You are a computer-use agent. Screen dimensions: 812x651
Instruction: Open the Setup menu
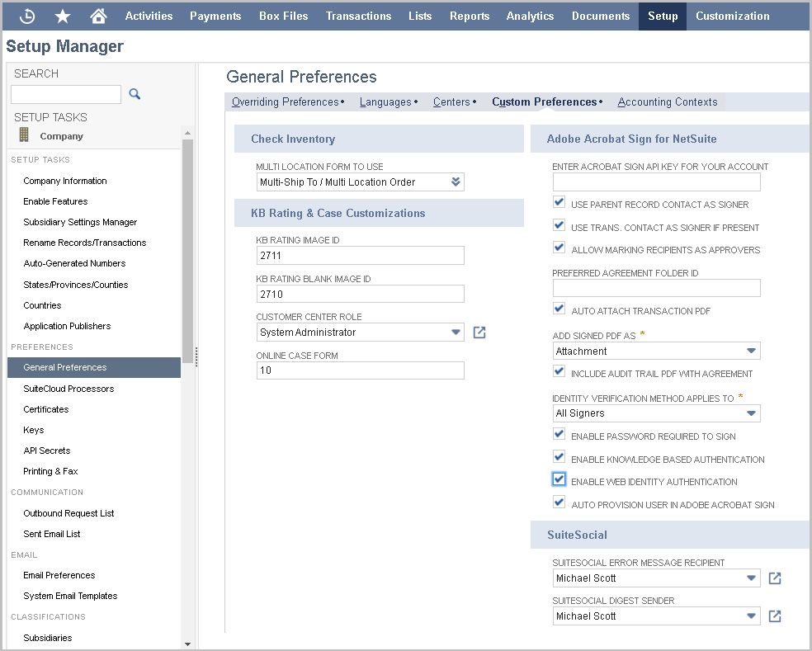[x=663, y=16]
